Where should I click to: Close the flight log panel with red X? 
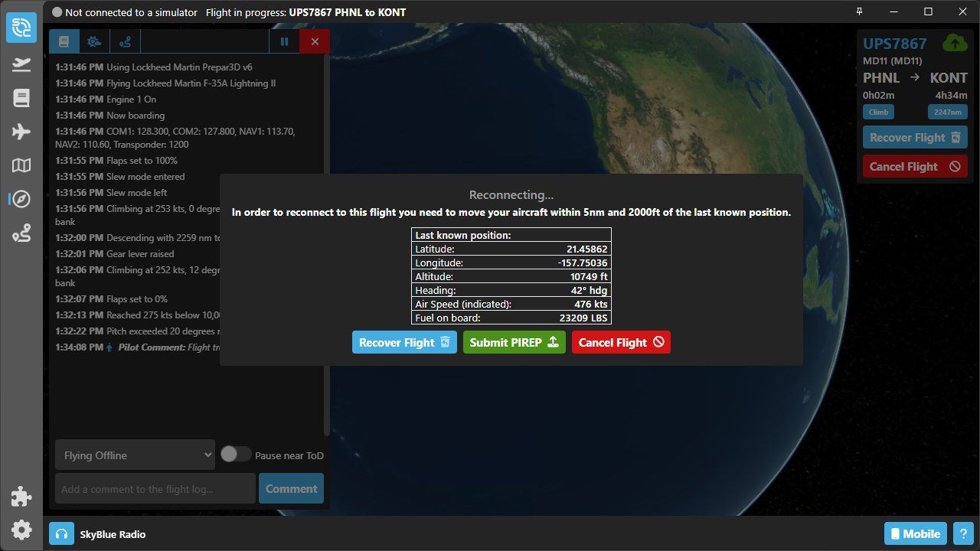[315, 41]
